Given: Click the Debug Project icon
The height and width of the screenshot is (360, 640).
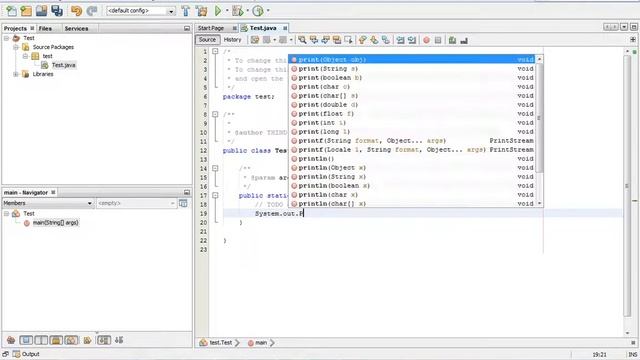Looking at the screenshot, I should pos(238,11).
